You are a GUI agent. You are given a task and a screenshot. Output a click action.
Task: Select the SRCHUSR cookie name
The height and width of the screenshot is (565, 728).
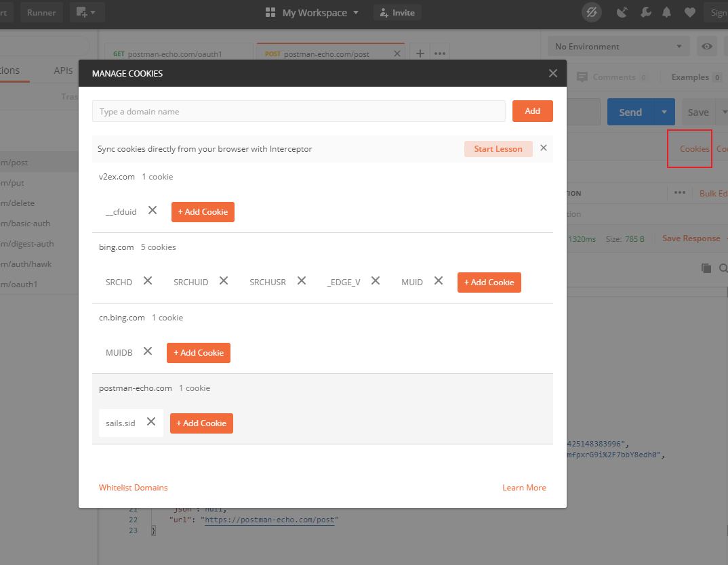pyautogui.click(x=268, y=282)
